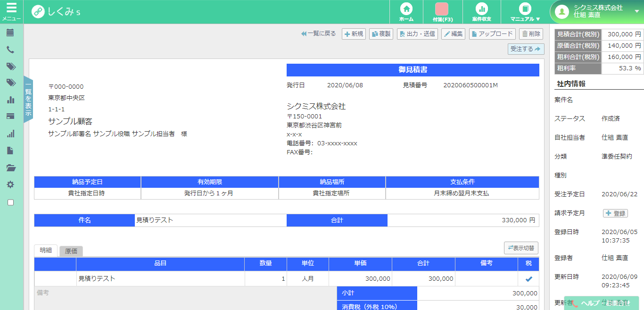
Task: Click the 見積りテスト item cell in table
Action: pos(160,279)
